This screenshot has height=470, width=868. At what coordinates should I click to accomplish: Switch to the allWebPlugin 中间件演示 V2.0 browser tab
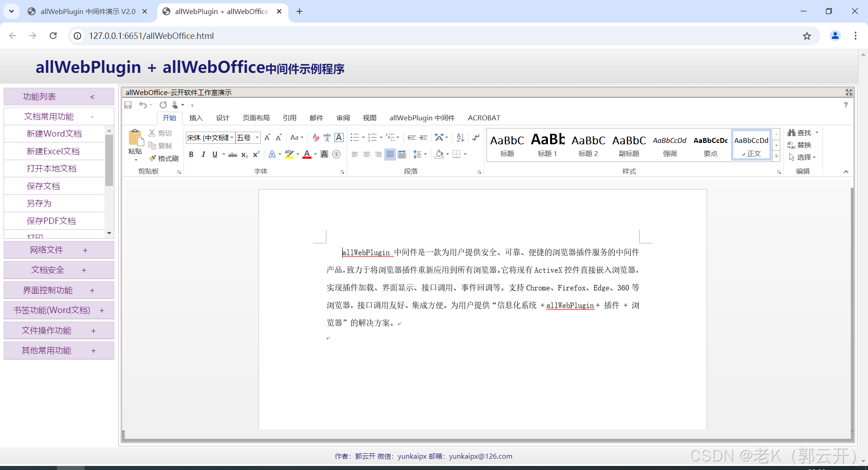point(88,11)
